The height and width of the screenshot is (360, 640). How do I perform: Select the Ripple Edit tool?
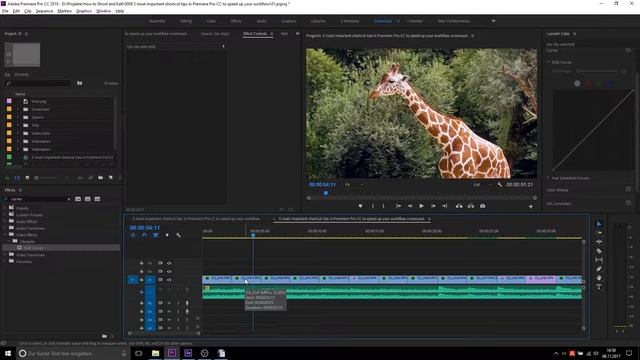599,242
